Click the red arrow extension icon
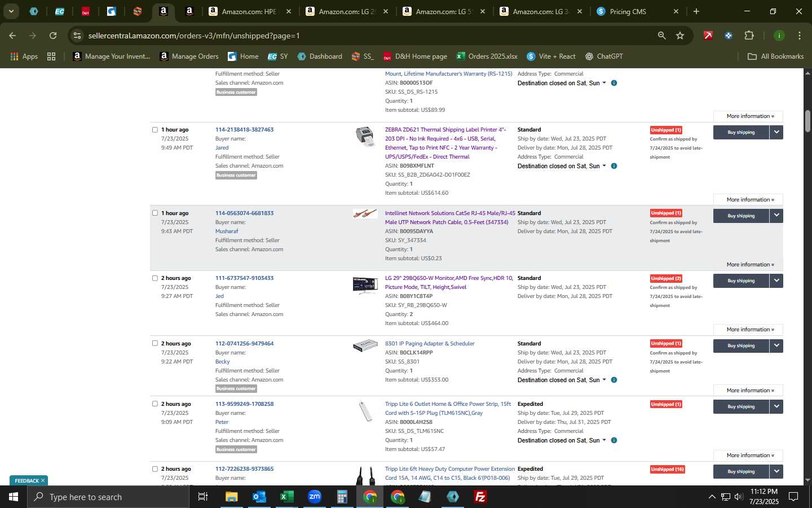812x508 pixels. point(708,36)
